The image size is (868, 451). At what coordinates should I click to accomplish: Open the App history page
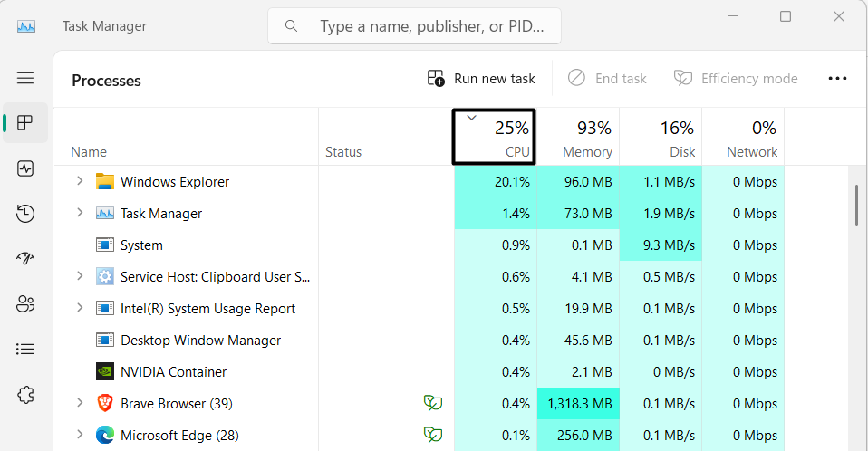click(25, 214)
